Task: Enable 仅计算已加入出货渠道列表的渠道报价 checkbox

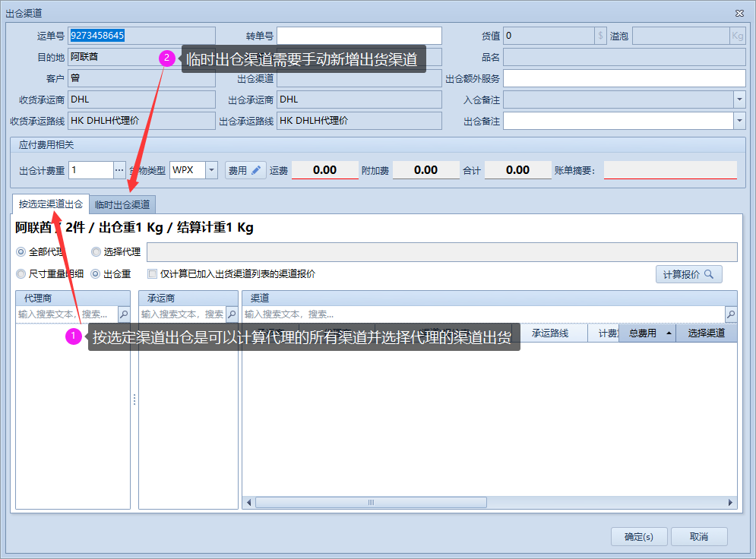Action: click(x=153, y=274)
